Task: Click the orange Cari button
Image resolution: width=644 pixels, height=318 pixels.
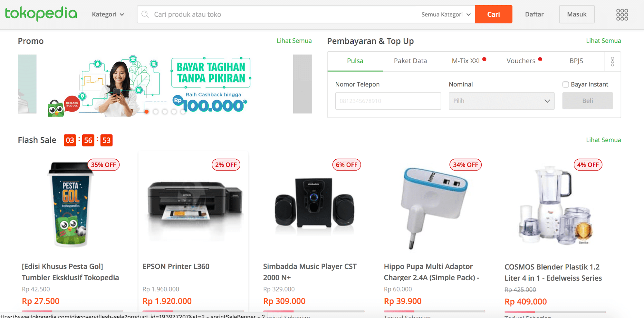Action: (493, 14)
